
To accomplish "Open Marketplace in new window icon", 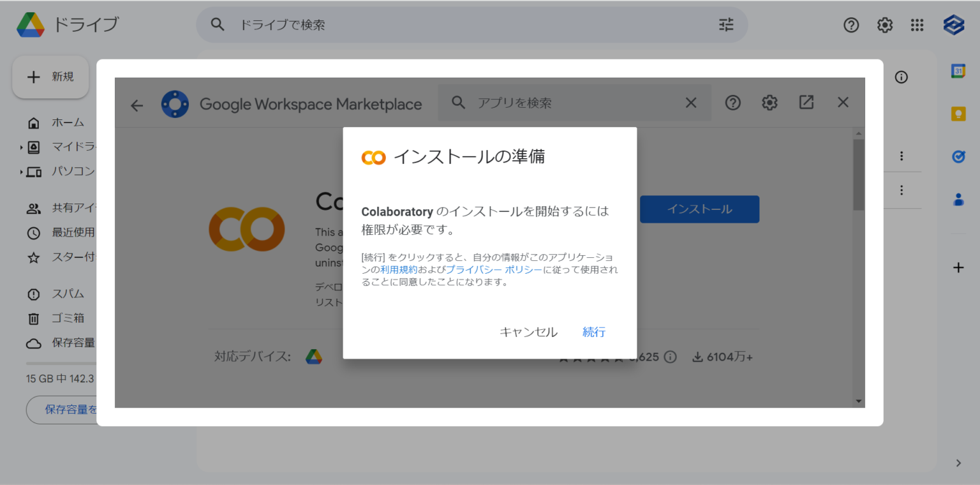I will coord(806,102).
